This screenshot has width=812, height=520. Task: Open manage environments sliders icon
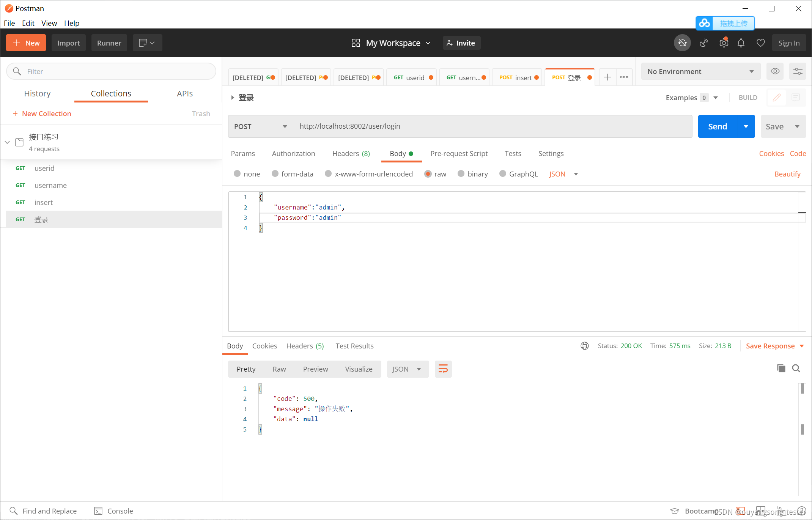pos(798,71)
